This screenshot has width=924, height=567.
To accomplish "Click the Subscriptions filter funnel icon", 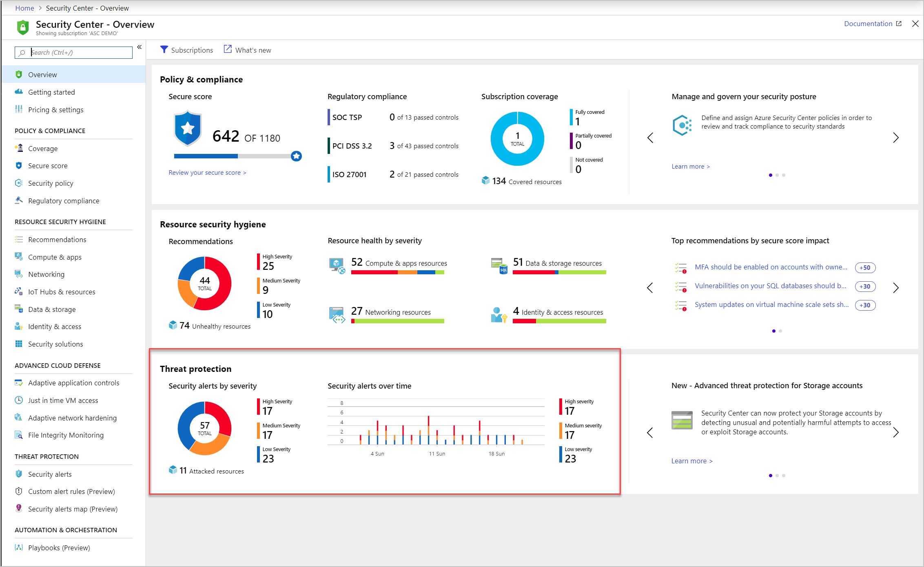I will pos(164,49).
